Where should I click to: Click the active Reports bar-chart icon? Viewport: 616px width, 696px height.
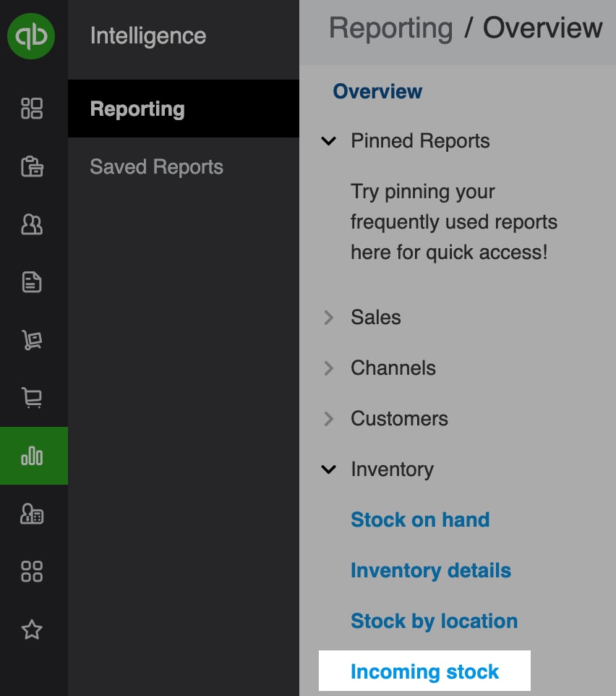pyautogui.click(x=32, y=455)
